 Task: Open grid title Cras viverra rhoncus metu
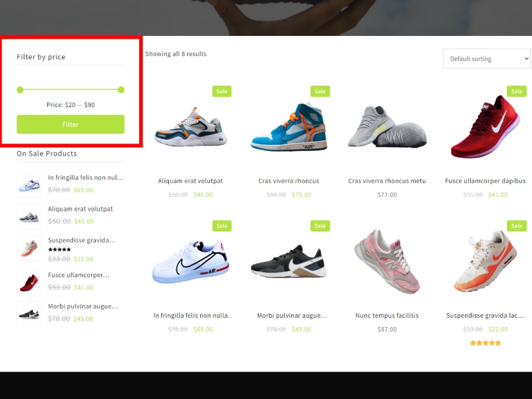pyautogui.click(x=387, y=181)
